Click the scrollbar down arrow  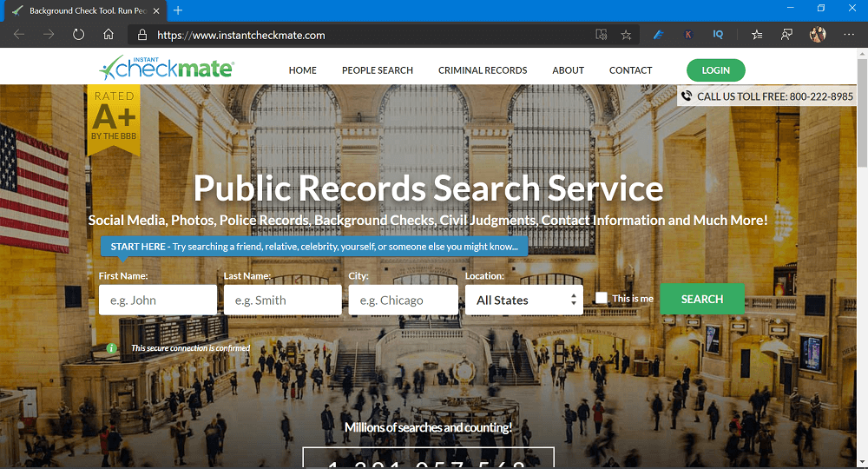click(x=862, y=462)
